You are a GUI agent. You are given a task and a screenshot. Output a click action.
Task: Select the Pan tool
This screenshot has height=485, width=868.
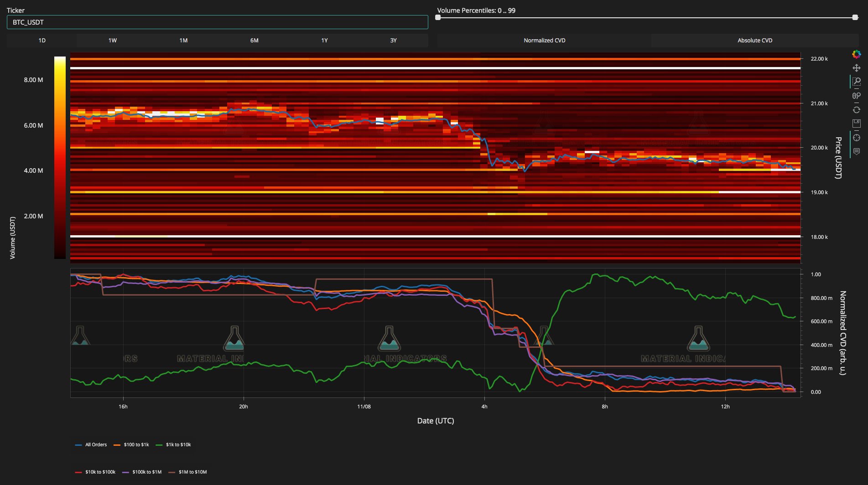point(856,68)
